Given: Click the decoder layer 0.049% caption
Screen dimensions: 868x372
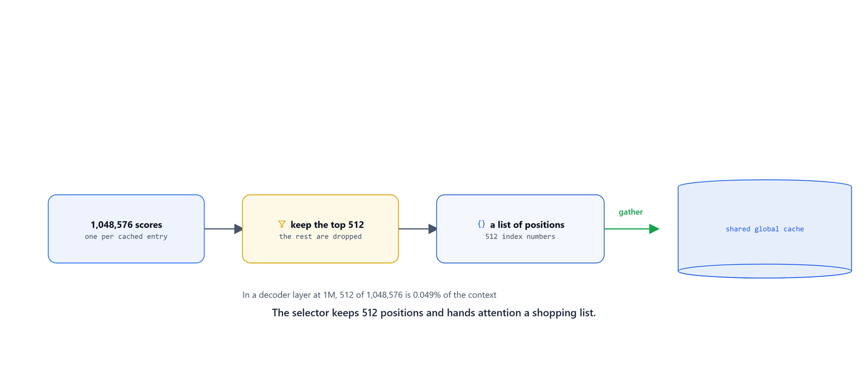Looking at the screenshot, I should point(369,295).
